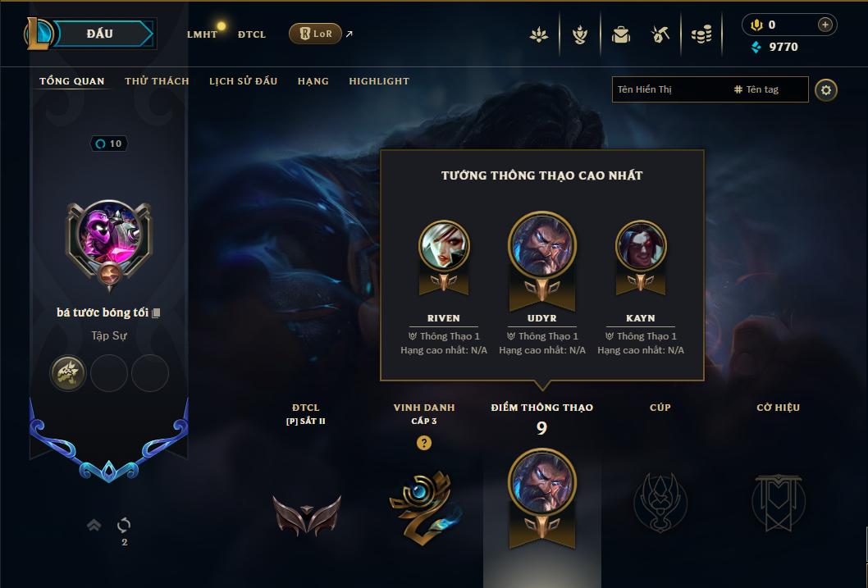Viewport: 868px width, 588px height.
Task: Select ĐTCL in the top navigation
Action: tap(252, 34)
